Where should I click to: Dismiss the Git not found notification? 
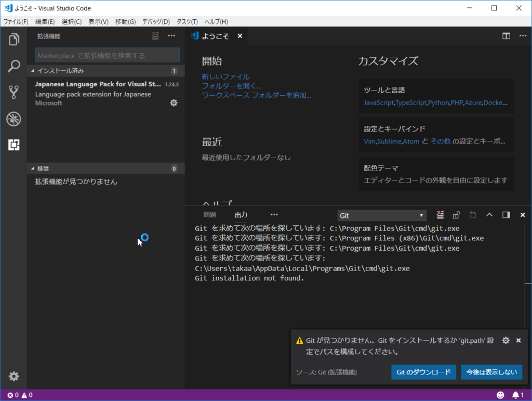coord(518,340)
